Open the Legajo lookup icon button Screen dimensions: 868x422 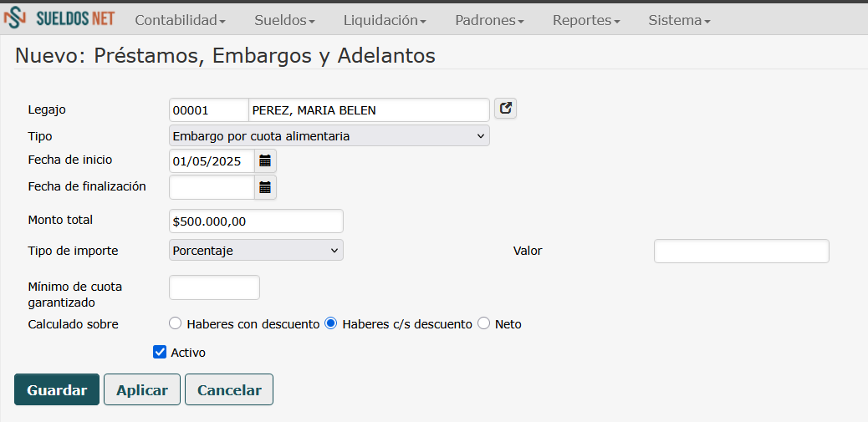pos(505,109)
